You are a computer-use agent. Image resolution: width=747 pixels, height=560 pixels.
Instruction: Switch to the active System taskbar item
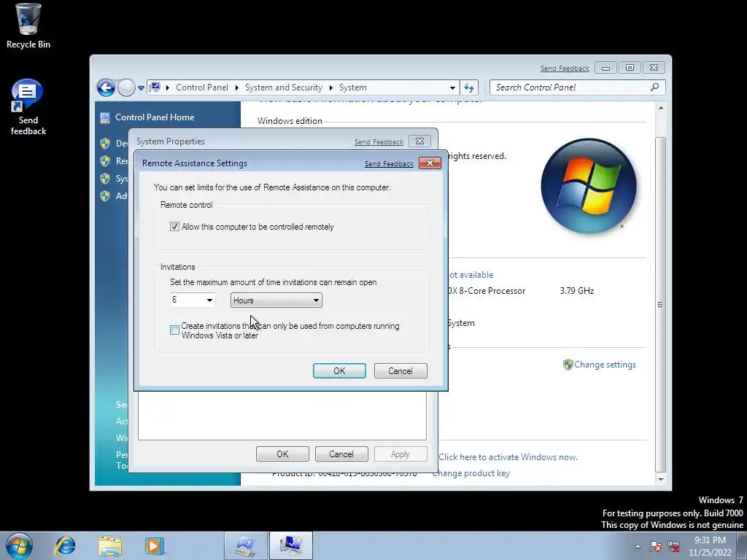[x=290, y=545]
